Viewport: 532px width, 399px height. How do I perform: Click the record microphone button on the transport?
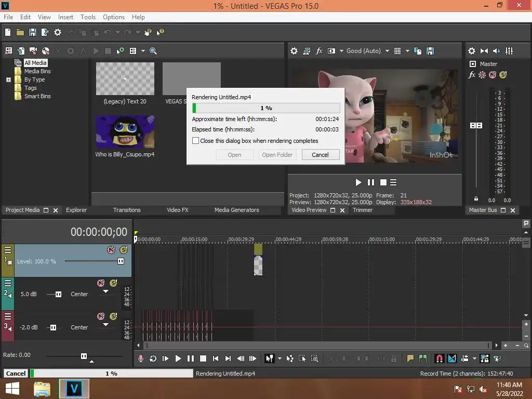click(x=140, y=358)
